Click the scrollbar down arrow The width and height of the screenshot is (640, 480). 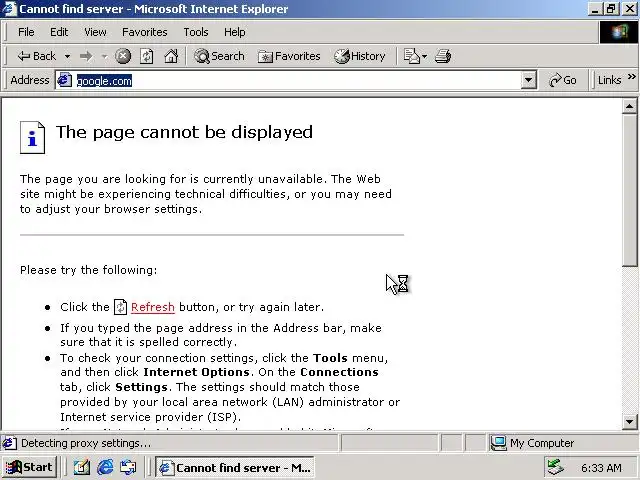[629, 422]
